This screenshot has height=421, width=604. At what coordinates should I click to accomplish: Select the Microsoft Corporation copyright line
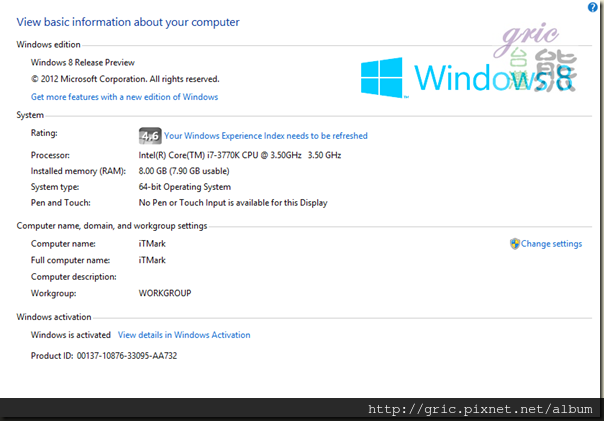125,79
